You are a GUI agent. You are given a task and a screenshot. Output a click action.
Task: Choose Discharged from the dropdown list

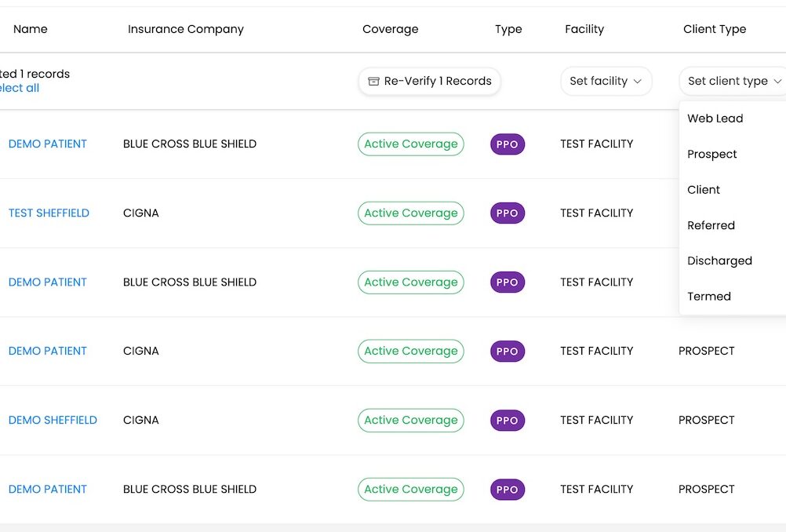(719, 261)
